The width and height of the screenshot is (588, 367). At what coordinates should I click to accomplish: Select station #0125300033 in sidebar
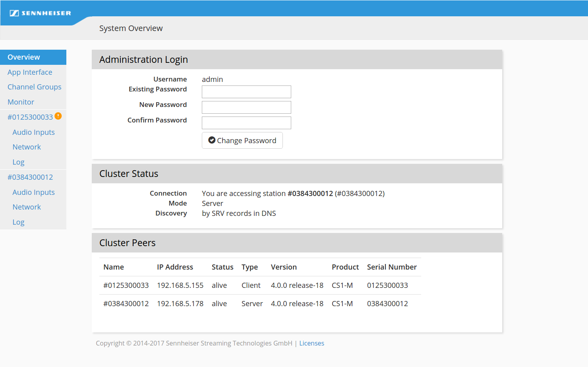(x=30, y=117)
